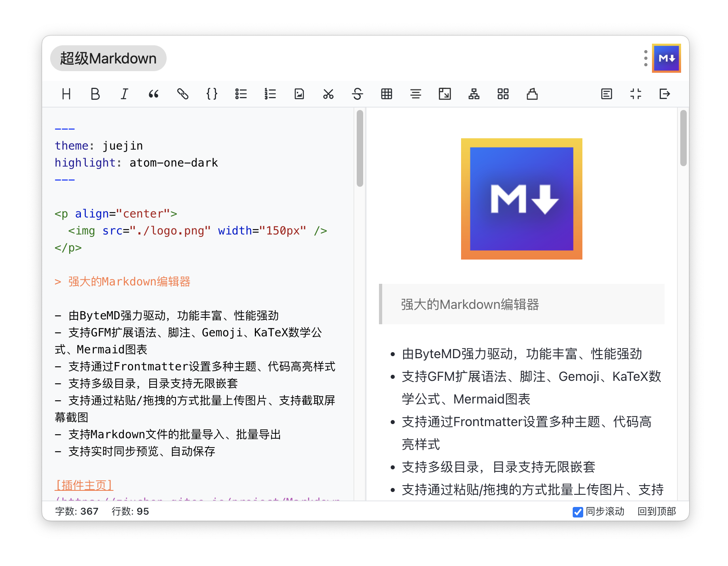728x566 pixels.
Task: Click preview bullet 由ByteMD强力驱动
Action: (522, 354)
